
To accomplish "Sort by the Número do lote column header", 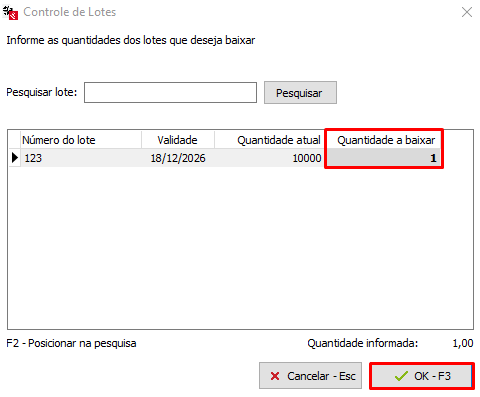I will pos(81,140).
